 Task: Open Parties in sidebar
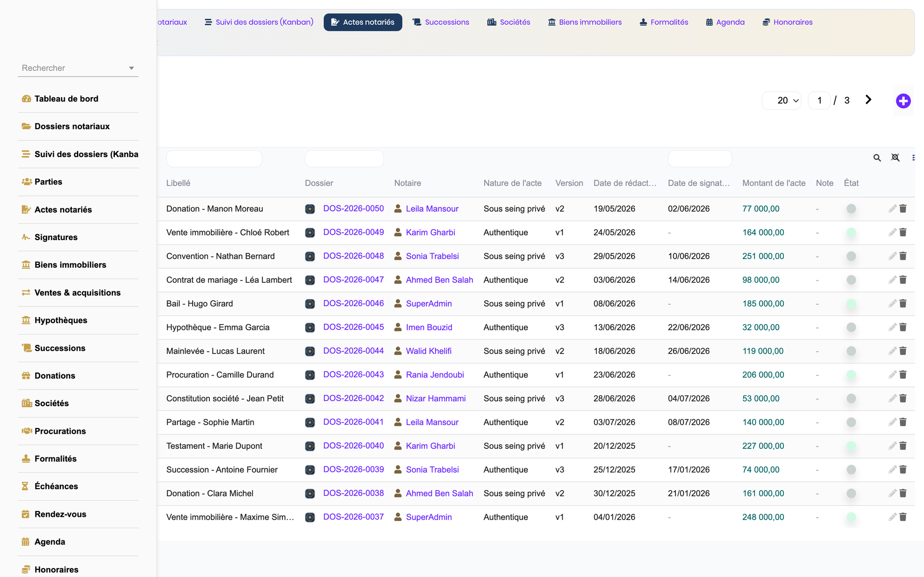(x=78, y=182)
